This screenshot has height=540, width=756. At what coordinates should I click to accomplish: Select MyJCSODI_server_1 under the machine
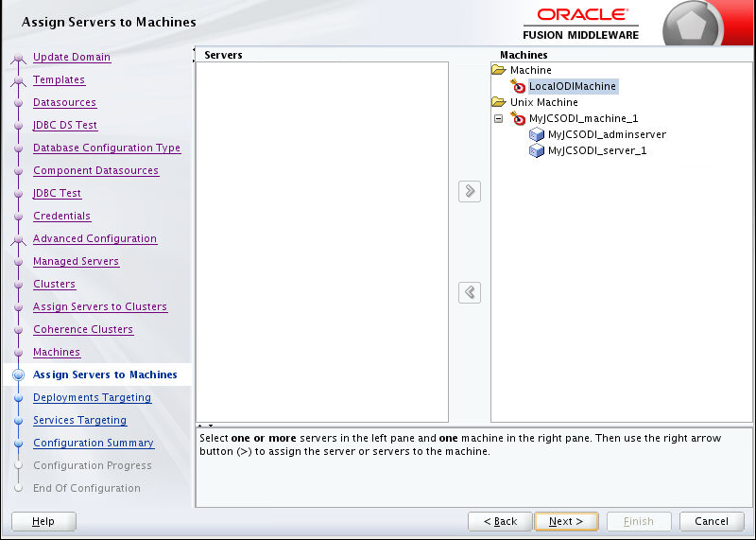click(x=597, y=150)
